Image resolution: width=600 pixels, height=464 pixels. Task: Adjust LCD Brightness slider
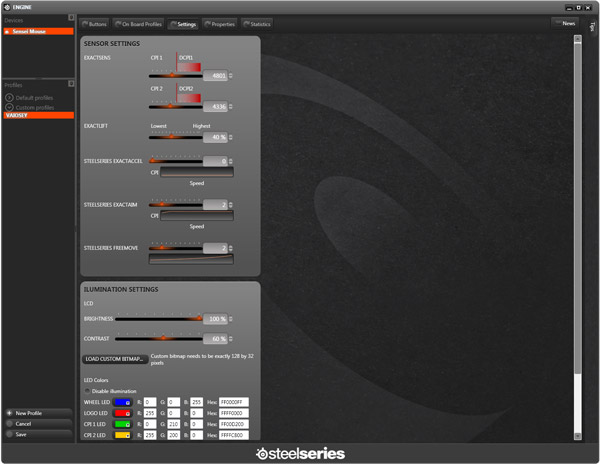pyautogui.click(x=158, y=318)
